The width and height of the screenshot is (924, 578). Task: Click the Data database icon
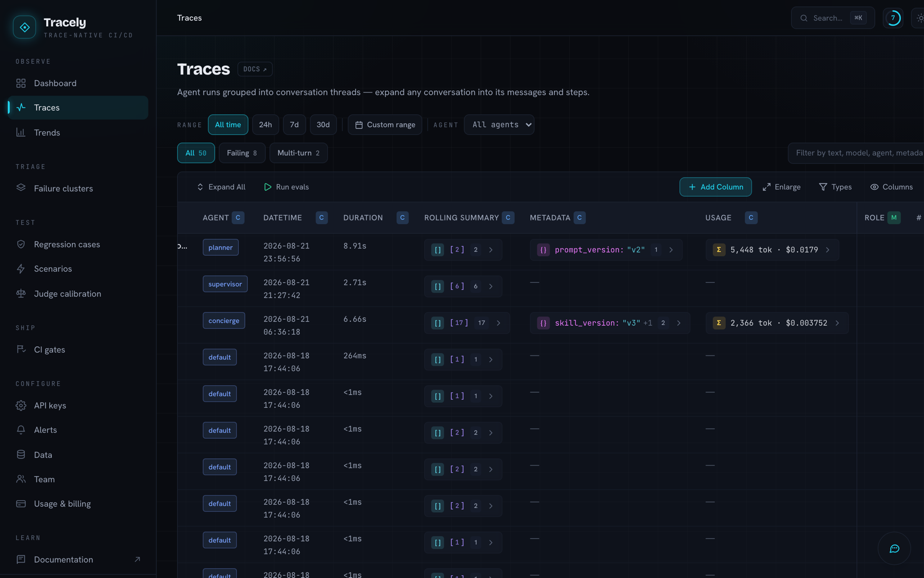point(21,455)
